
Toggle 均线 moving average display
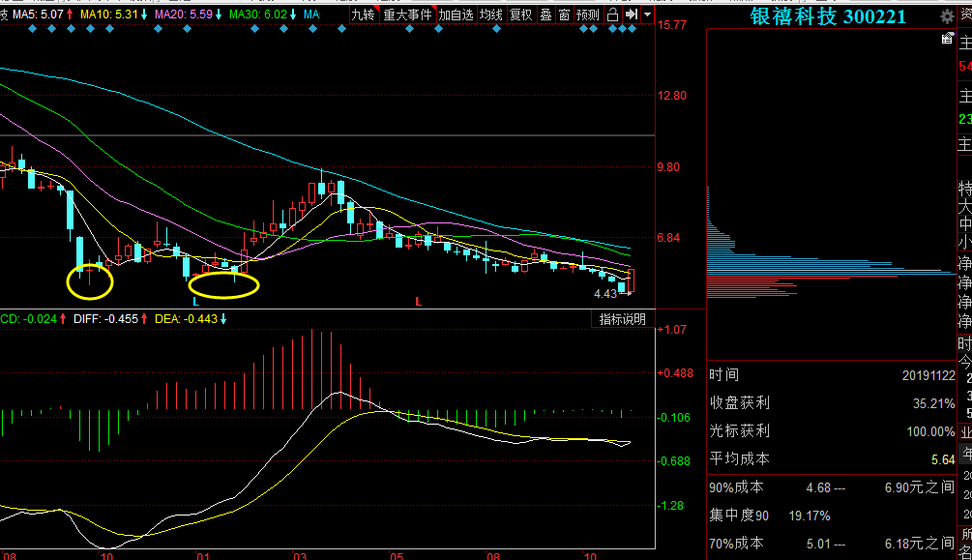tap(490, 15)
